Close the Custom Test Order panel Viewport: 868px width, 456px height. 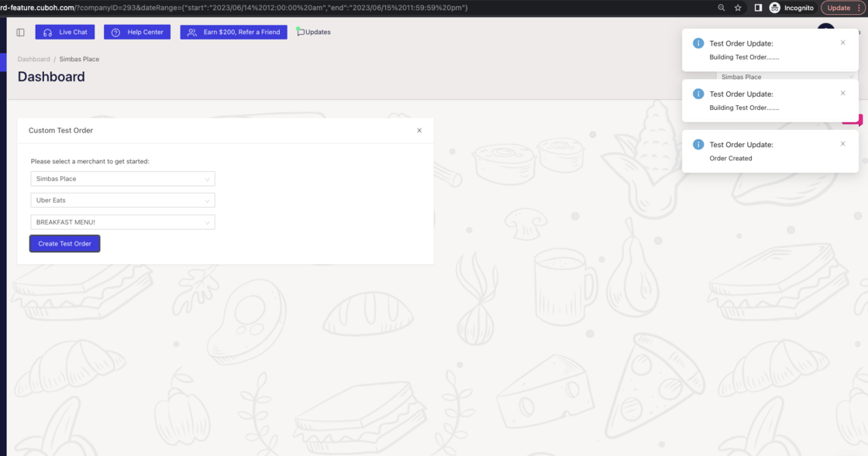point(419,131)
